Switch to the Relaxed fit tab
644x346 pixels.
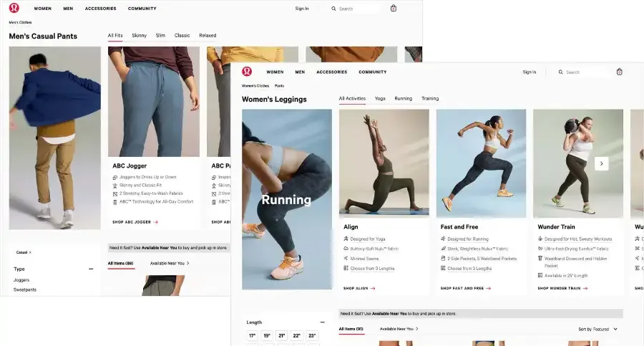pos(208,35)
